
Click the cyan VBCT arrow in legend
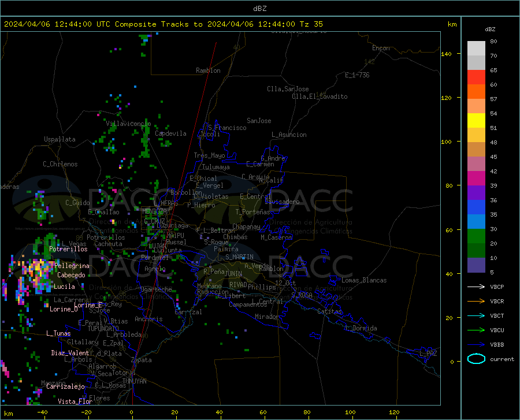click(x=476, y=315)
